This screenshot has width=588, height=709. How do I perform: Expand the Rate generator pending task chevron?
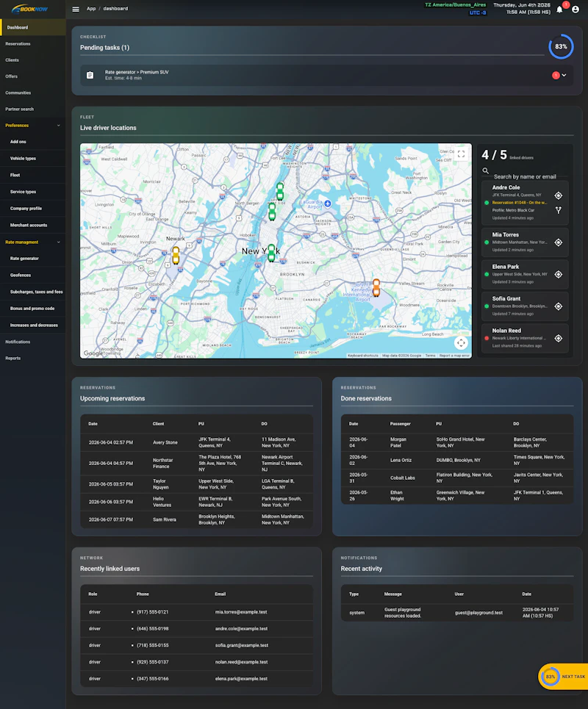click(x=564, y=75)
